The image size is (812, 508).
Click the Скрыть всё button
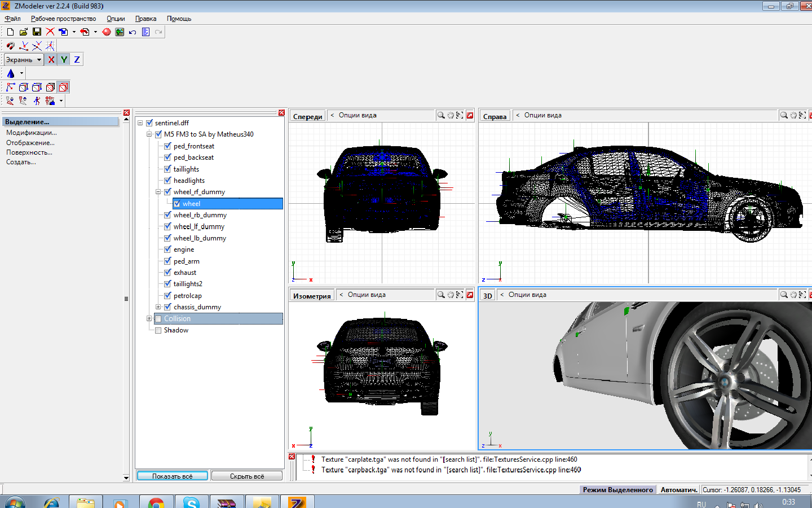247,476
